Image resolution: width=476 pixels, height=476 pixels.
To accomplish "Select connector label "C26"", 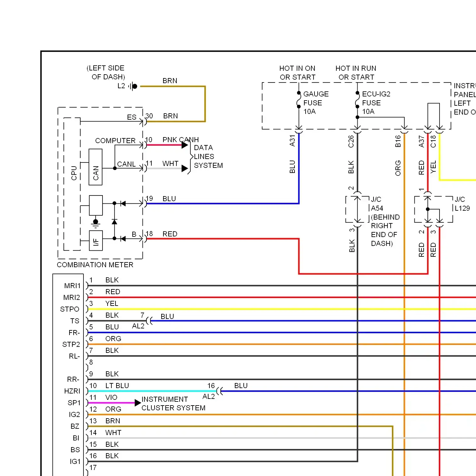I will pos(351,141).
